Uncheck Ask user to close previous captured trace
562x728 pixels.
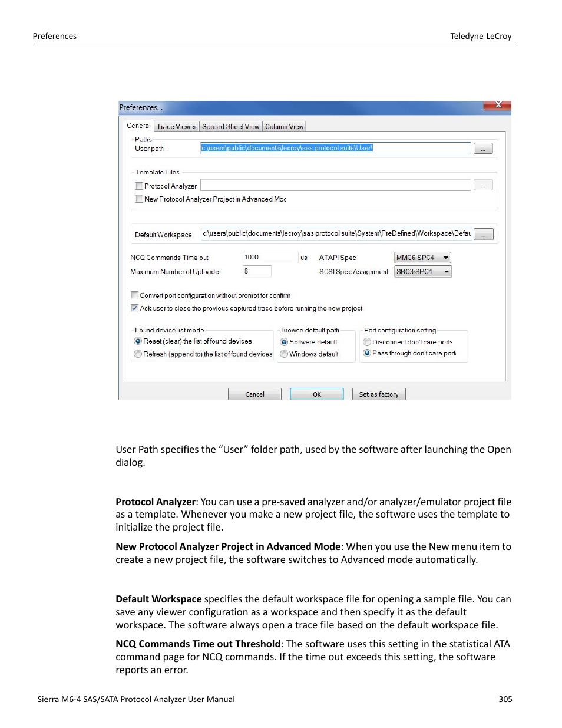click(134, 308)
